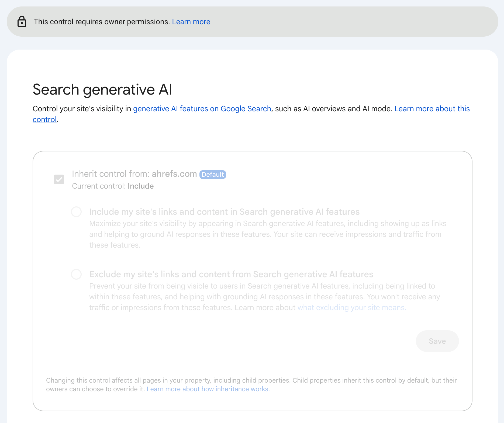Screen dimensions: 504x423
Task: Click the paragraph starting 'Changing this control affects'
Action: [x=251, y=384]
